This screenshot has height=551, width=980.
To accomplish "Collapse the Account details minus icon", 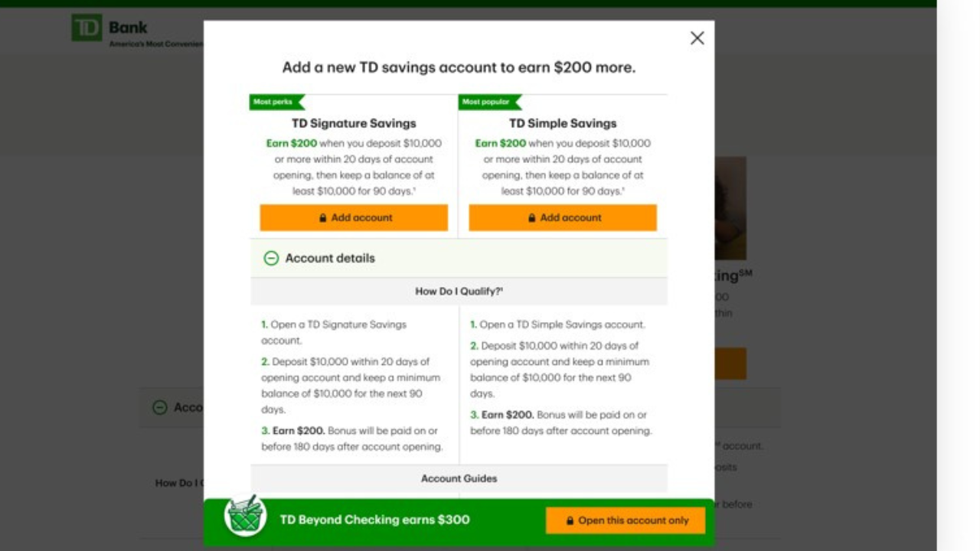I will pyautogui.click(x=271, y=259).
